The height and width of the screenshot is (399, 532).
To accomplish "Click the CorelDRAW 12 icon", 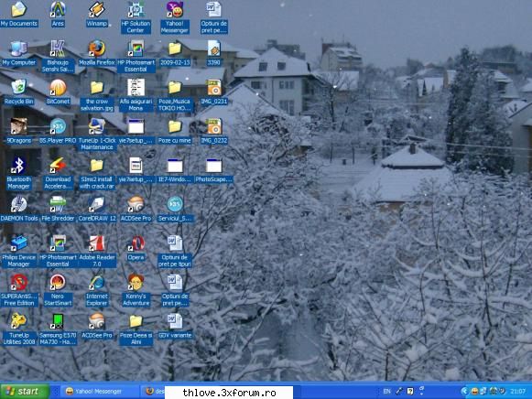I will coord(97,210).
